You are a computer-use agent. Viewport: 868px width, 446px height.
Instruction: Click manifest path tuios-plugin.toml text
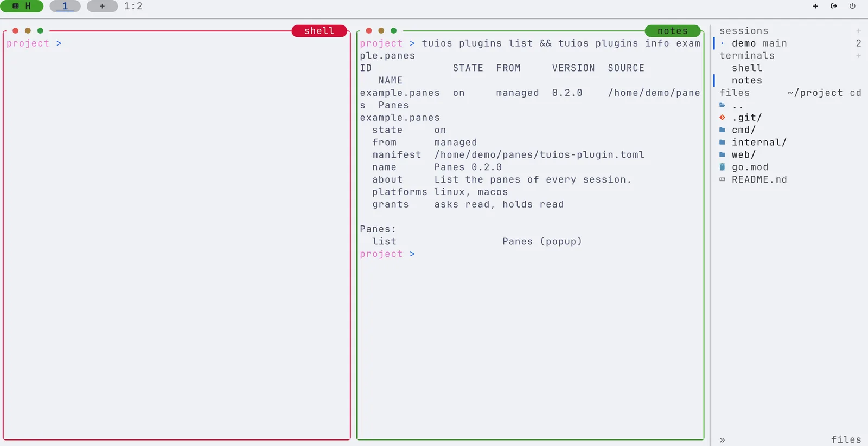tap(539, 155)
